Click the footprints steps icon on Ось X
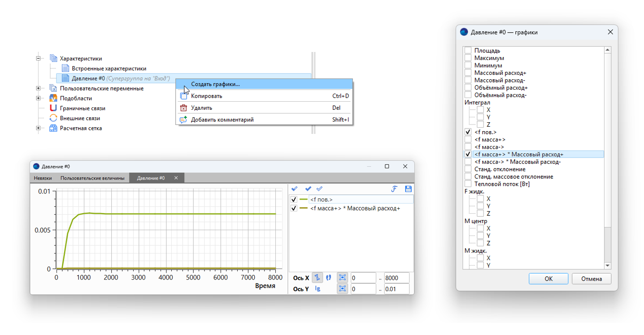 [x=328, y=278]
